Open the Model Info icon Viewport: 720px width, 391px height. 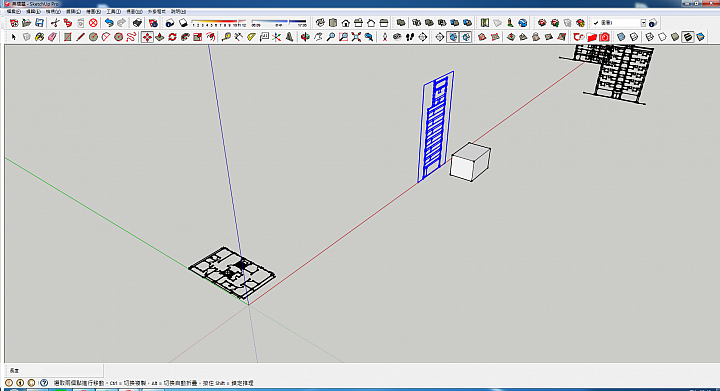(153, 22)
